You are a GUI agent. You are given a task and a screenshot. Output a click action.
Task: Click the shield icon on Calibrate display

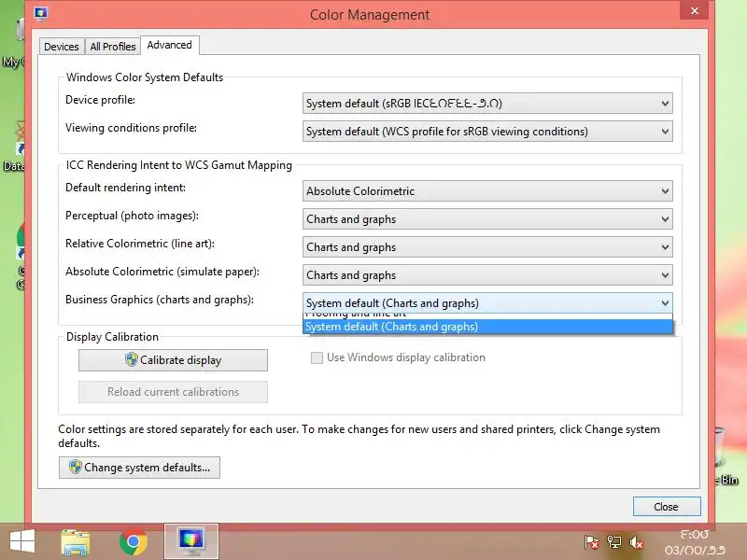coord(132,359)
